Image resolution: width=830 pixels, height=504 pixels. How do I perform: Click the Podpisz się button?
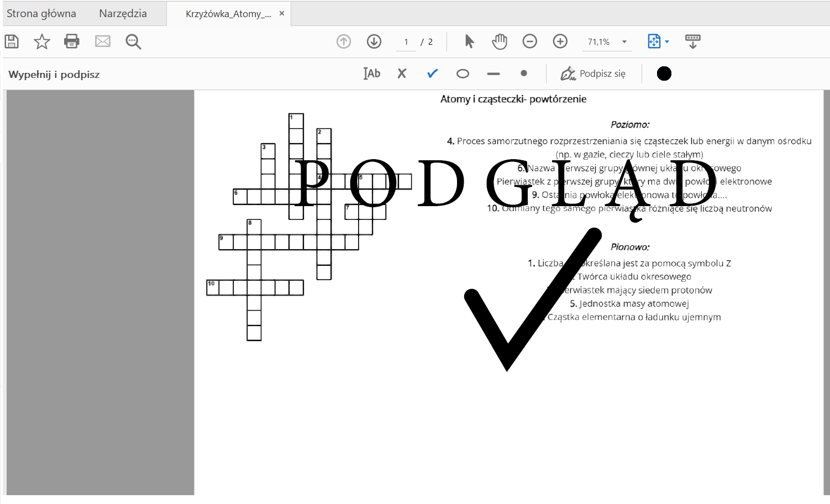[593, 73]
